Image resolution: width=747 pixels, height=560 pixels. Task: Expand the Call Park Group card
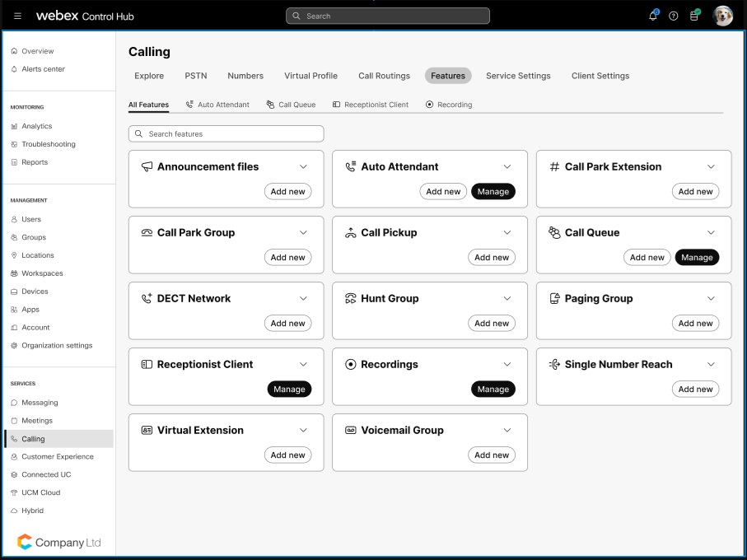(x=303, y=232)
